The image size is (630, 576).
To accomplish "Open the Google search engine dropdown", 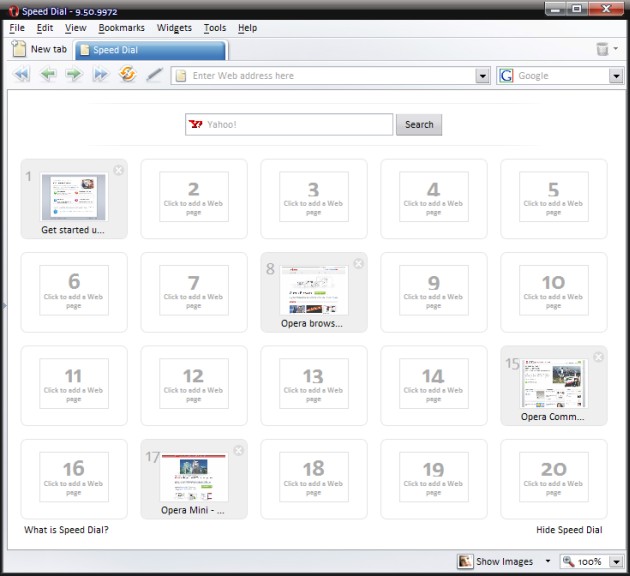I will 616,76.
